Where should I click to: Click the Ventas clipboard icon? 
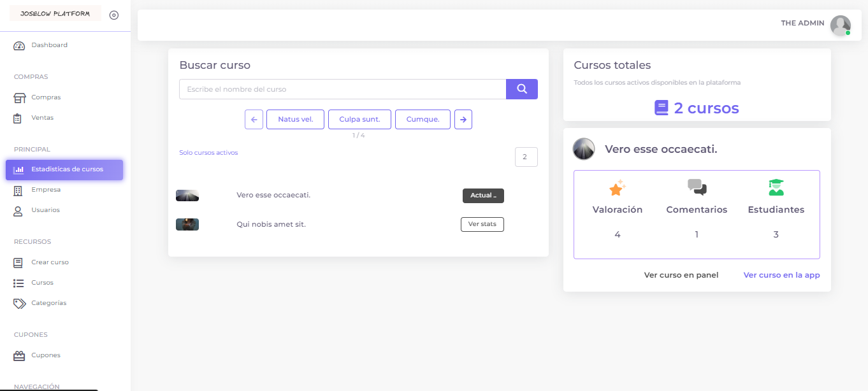point(18,118)
